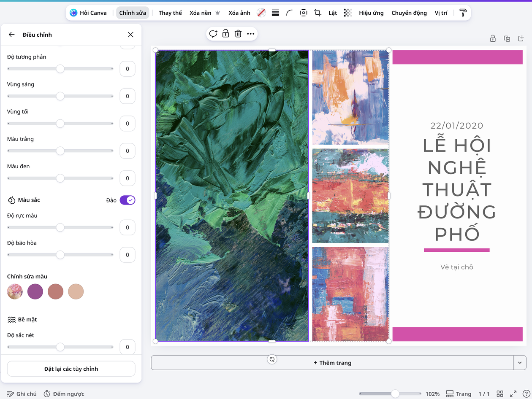Open the Chỉnh sửa tab
The image size is (532, 399).
pyautogui.click(x=133, y=13)
